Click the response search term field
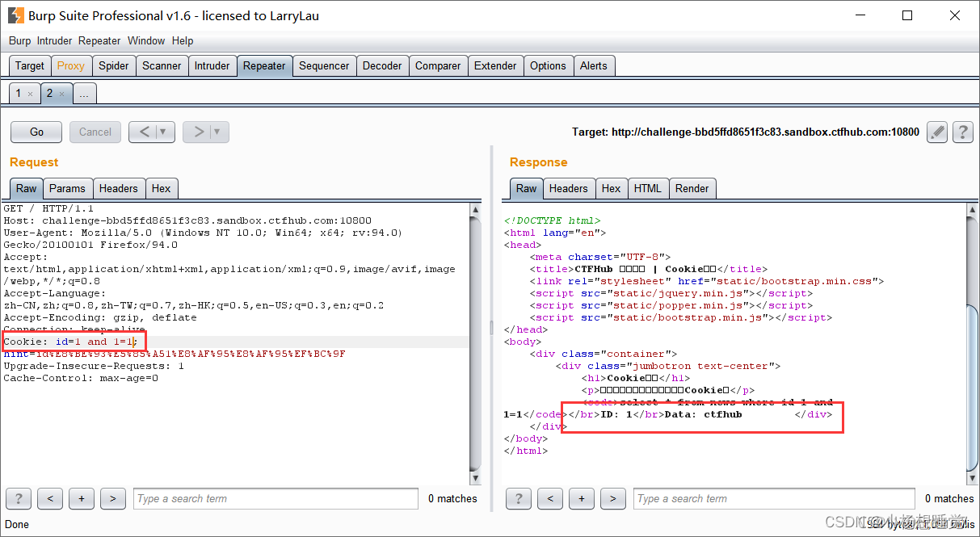980x537 pixels. click(774, 498)
